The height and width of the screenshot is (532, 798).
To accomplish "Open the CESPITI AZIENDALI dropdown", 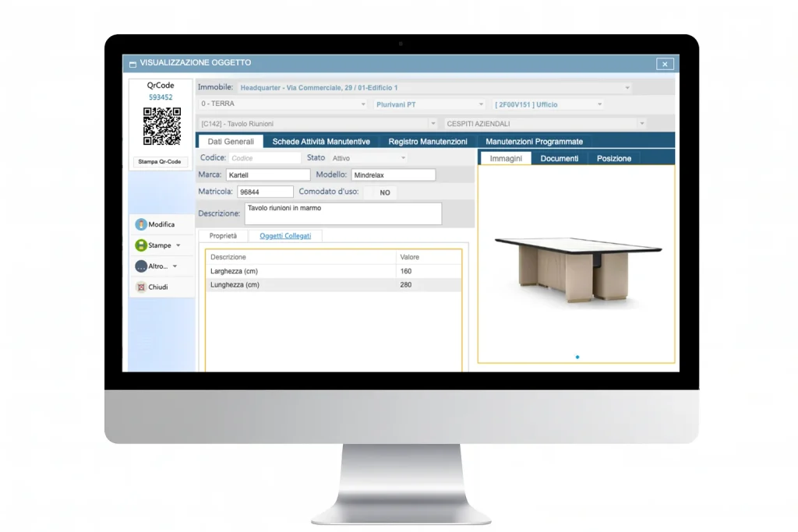I will pos(642,124).
